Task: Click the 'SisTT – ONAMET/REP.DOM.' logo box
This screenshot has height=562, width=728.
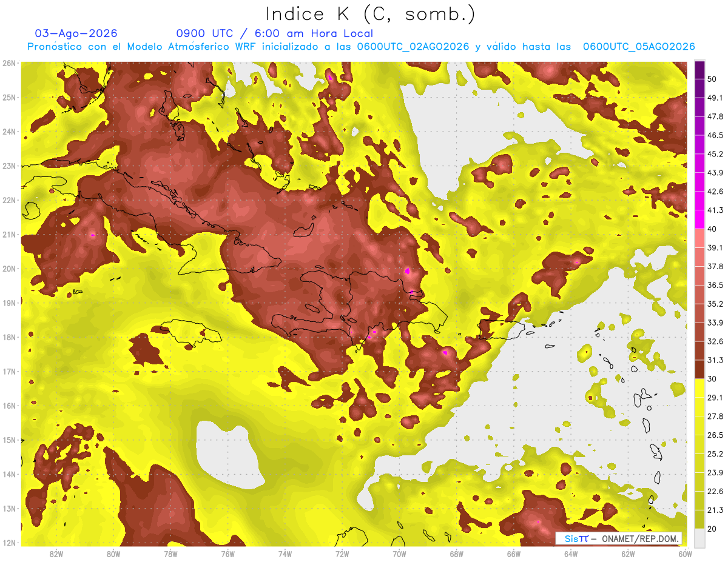Action: 619,539
